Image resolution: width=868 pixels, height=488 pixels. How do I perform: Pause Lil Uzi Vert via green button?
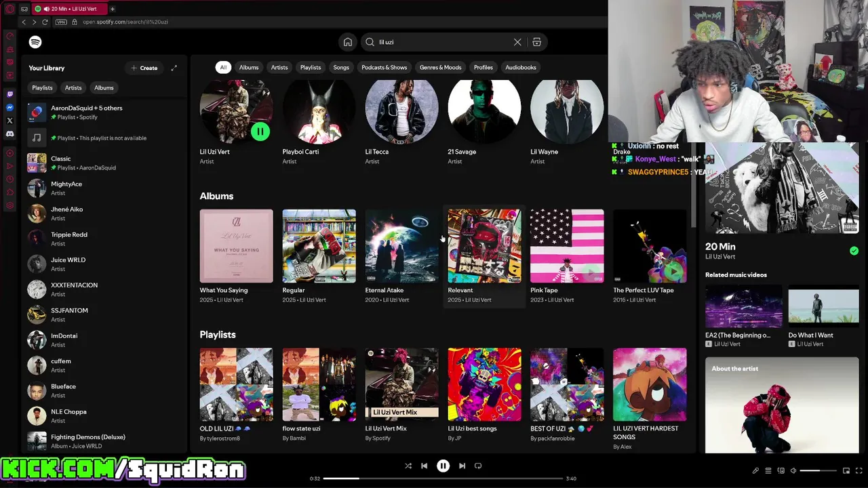coord(260,131)
